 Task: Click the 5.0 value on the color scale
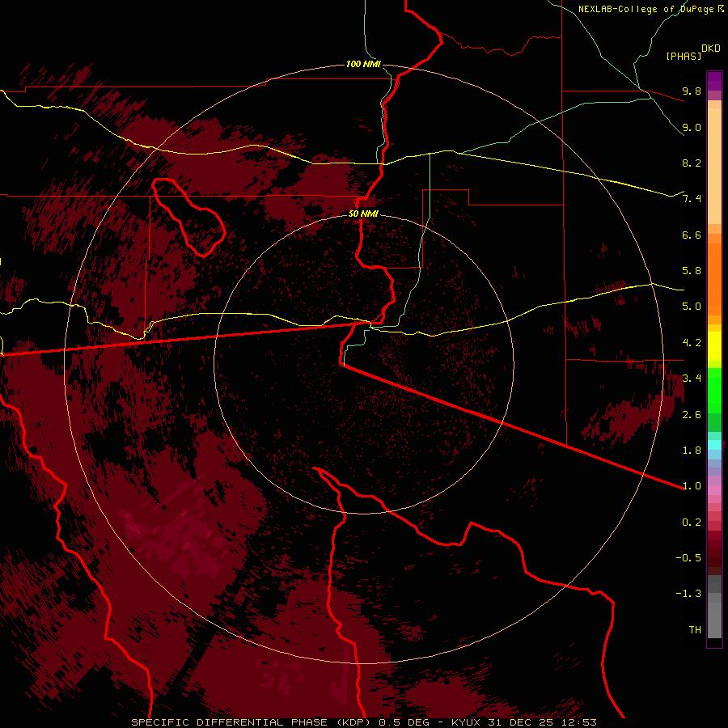(692, 307)
